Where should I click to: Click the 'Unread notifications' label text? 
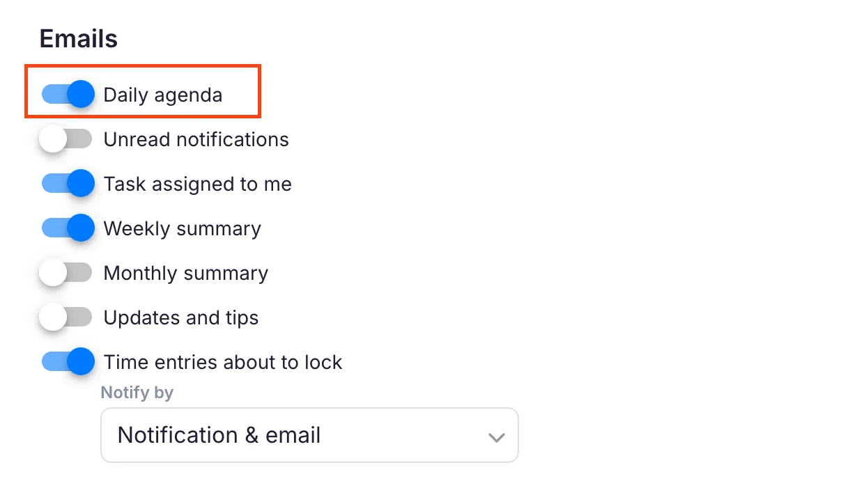tap(196, 139)
